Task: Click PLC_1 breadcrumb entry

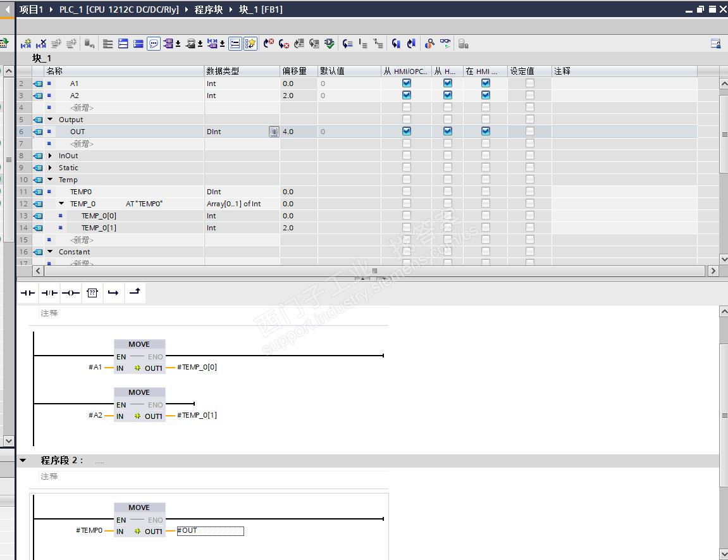Action: click(x=119, y=9)
